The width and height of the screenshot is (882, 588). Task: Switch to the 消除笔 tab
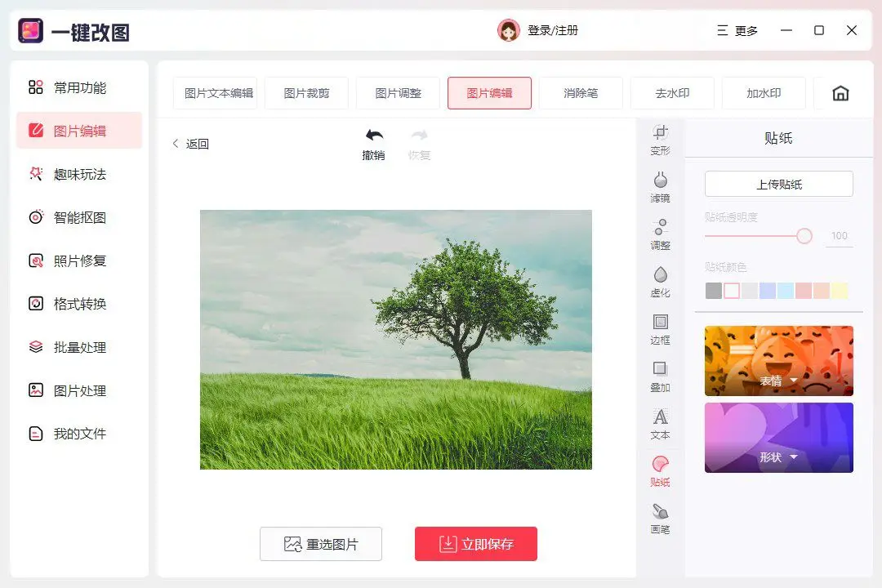pos(581,93)
